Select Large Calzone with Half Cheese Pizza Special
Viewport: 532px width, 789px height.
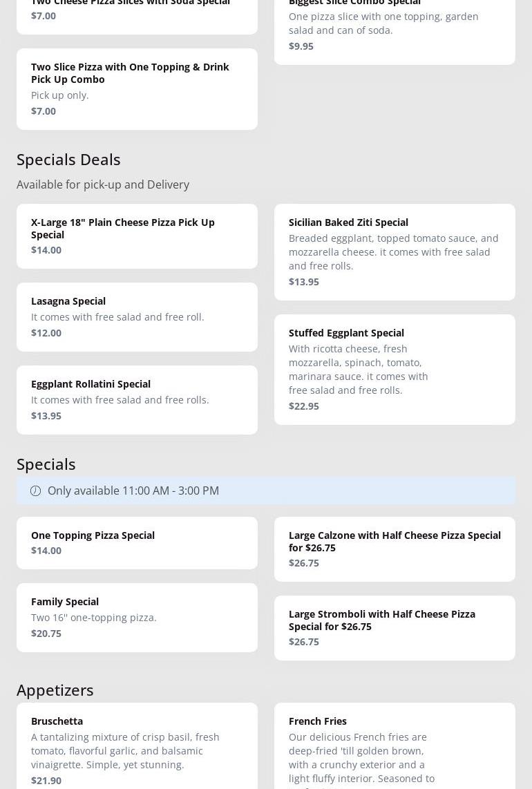[x=395, y=549]
